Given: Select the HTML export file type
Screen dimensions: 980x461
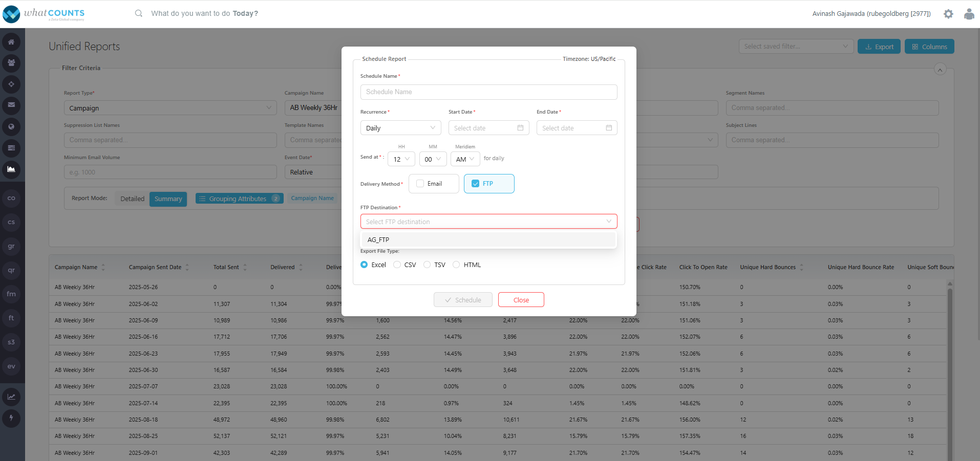Looking at the screenshot, I should [456, 265].
